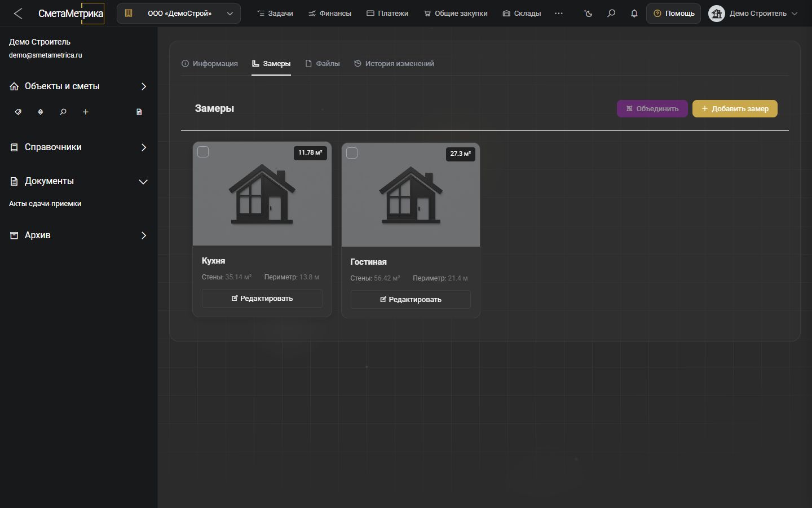Click Редактировать on the Гостиная card
The width and height of the screenshot is (812, 508).
(411, 300)
